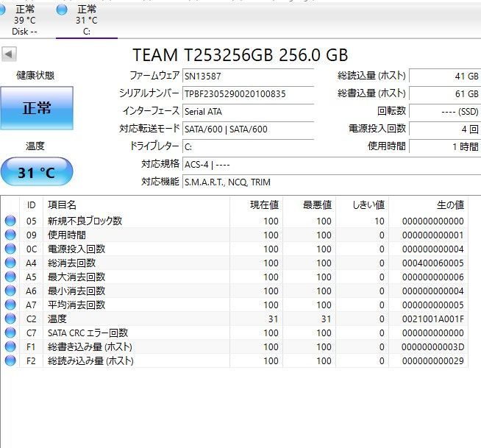Click status circle for SATA CRC エラー回数
The width and height of the screenshot is (481, 448).
pos(10,333)
